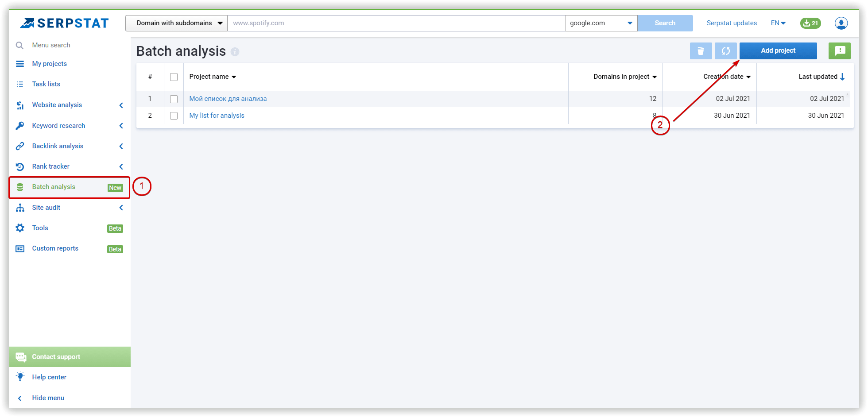Expand the Rank tracker chevron

coord(121,166)
